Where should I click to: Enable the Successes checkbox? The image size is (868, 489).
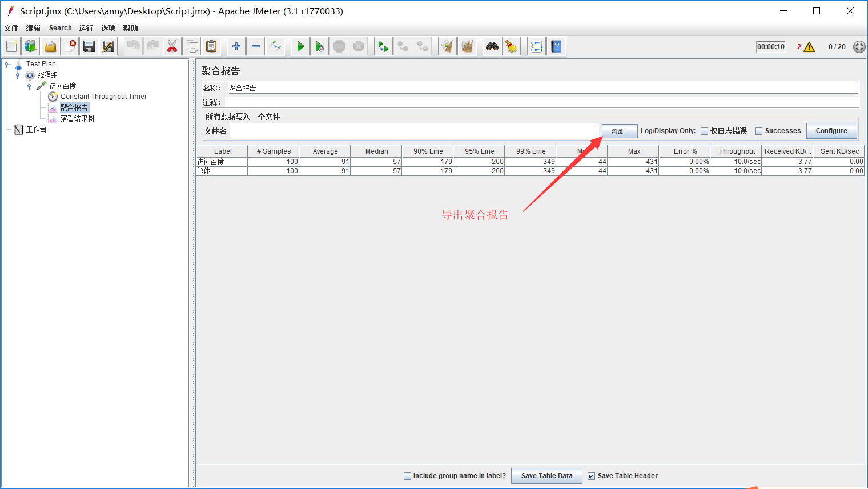[759, 131]
